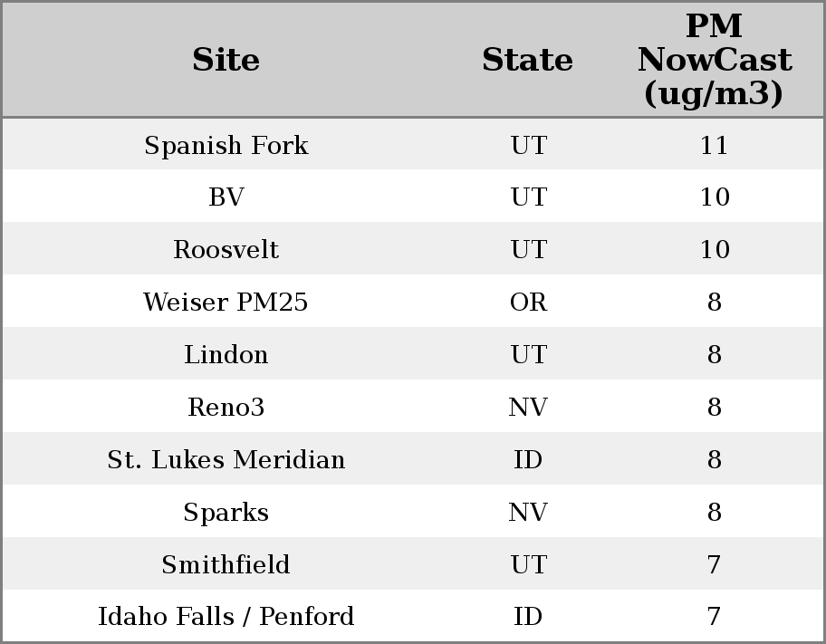
Task: Click the PM value 10 for BV
Action: click(714, 197)
